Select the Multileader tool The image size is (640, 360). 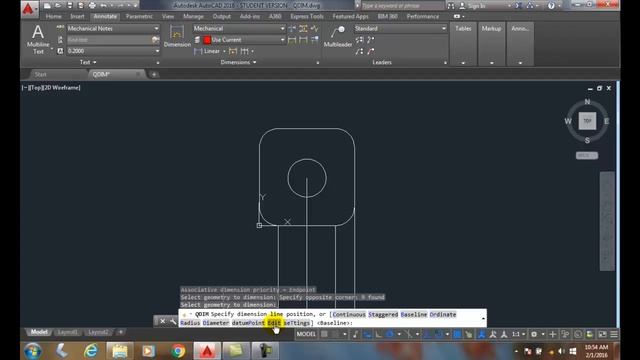click(x=338, y=36)
